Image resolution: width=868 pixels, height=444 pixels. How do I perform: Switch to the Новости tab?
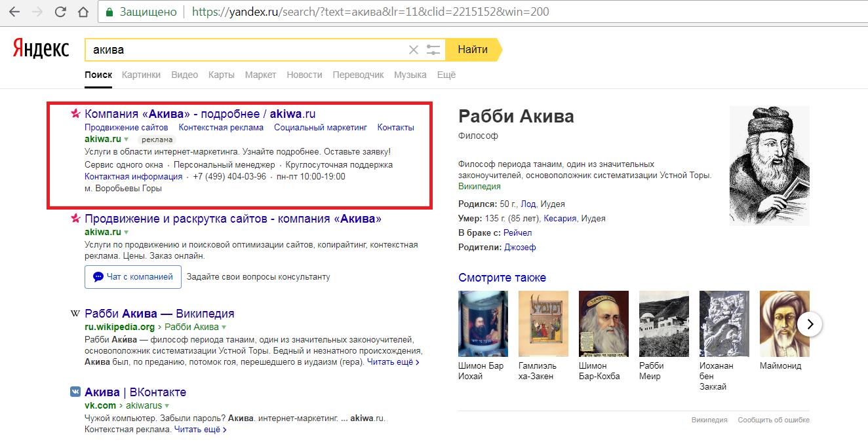pyautogui.click(x=304, y=75)
